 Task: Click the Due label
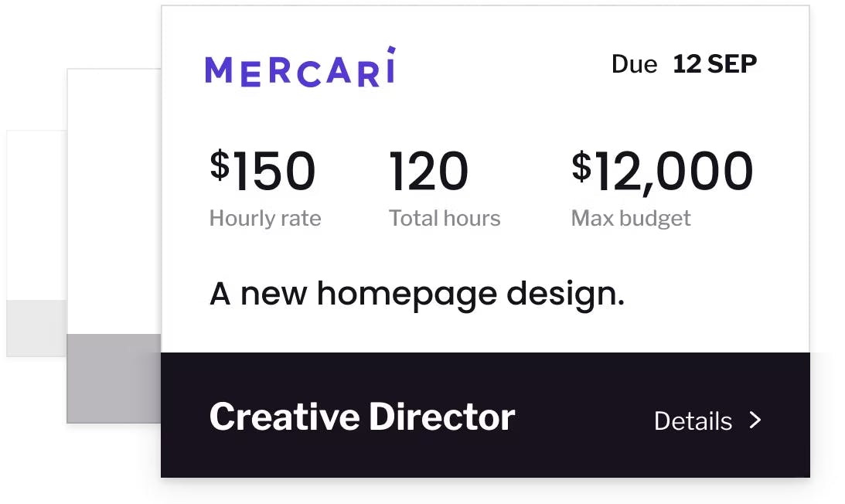[x=634, y=64]
